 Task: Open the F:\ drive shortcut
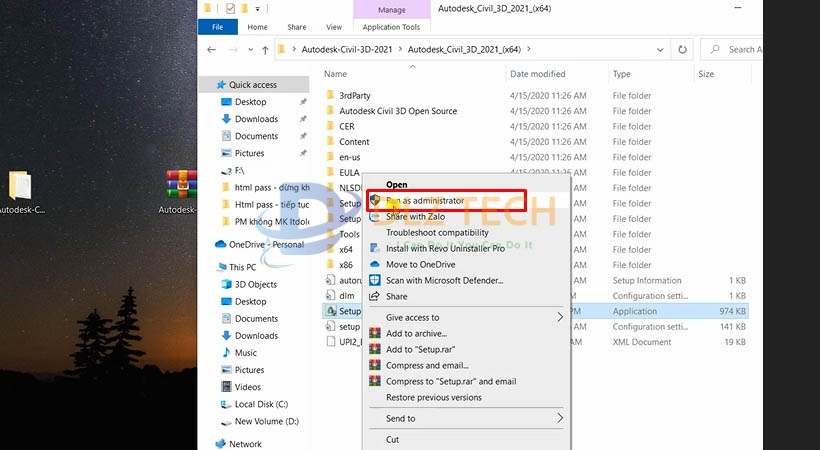coord(239,171)
